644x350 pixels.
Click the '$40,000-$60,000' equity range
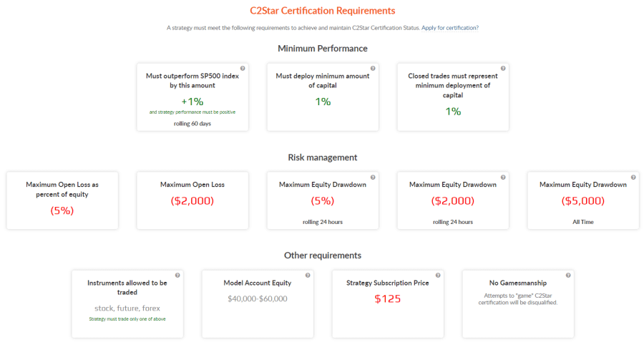(x=258, y=298)
